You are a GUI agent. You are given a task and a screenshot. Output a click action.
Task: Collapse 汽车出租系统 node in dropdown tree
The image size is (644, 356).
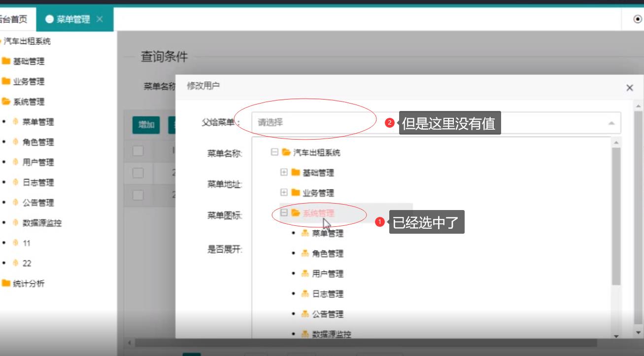coord(274,152)
